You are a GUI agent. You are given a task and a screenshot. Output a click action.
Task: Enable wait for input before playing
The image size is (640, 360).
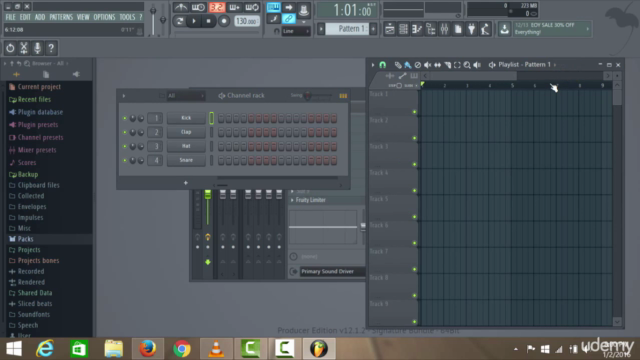tap(198, 7)
